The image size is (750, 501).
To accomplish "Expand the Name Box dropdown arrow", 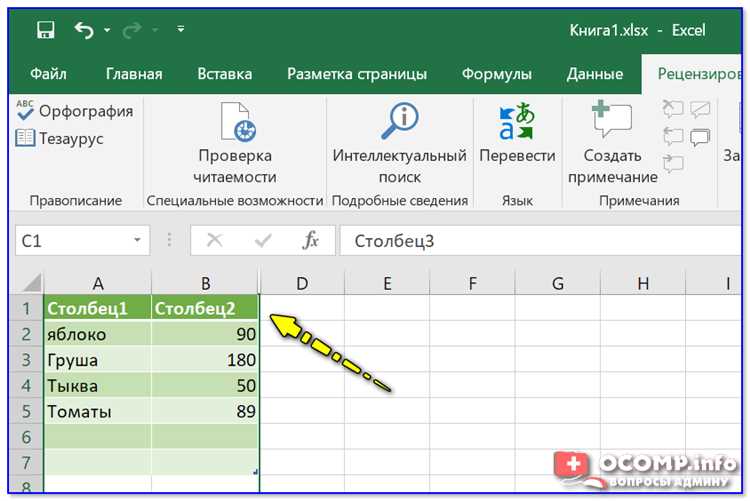I will pos(138,240).
